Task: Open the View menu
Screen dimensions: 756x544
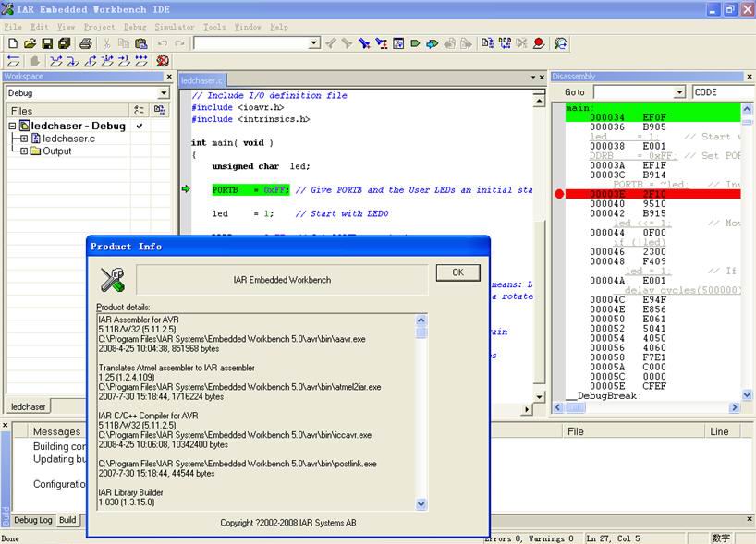Action: pyautogui.click(x=66, y=27)
